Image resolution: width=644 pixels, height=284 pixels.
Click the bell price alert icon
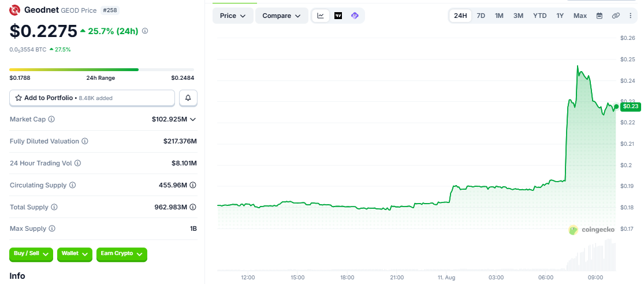[x=188, y=98]
